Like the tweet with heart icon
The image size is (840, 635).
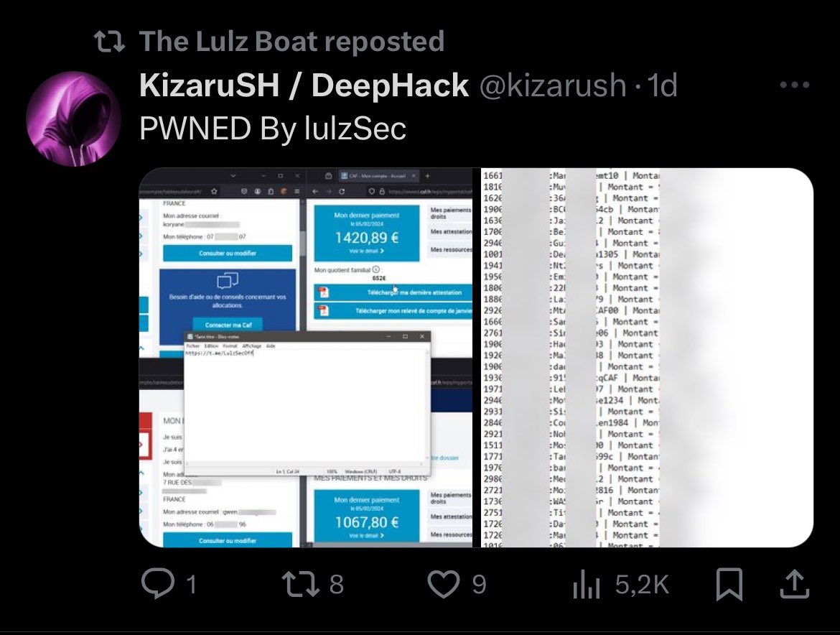click(457, 583)
